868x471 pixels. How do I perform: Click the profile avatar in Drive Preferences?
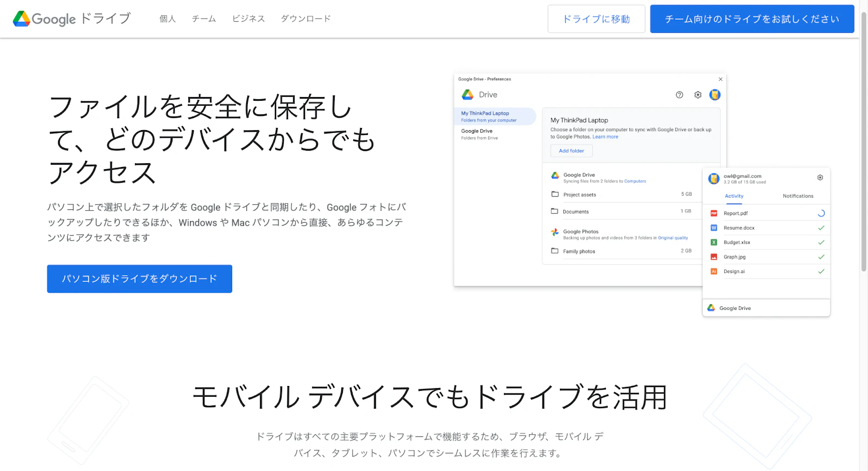[715, 95]
